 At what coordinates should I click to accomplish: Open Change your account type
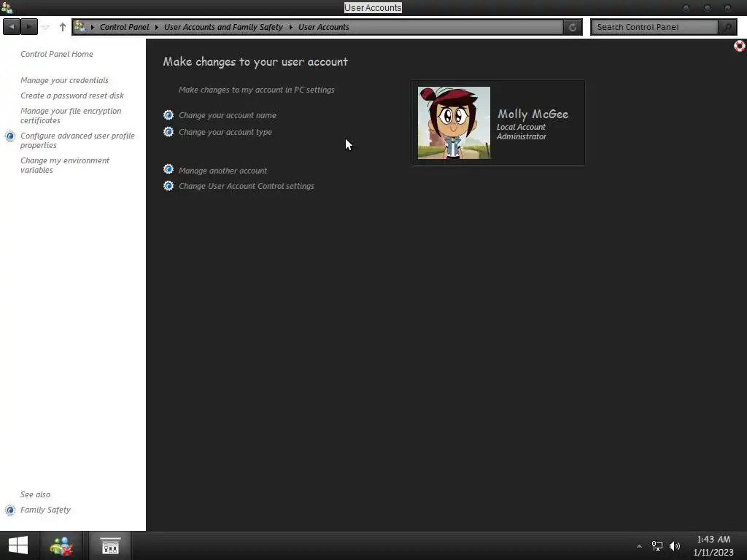point(225,132)
